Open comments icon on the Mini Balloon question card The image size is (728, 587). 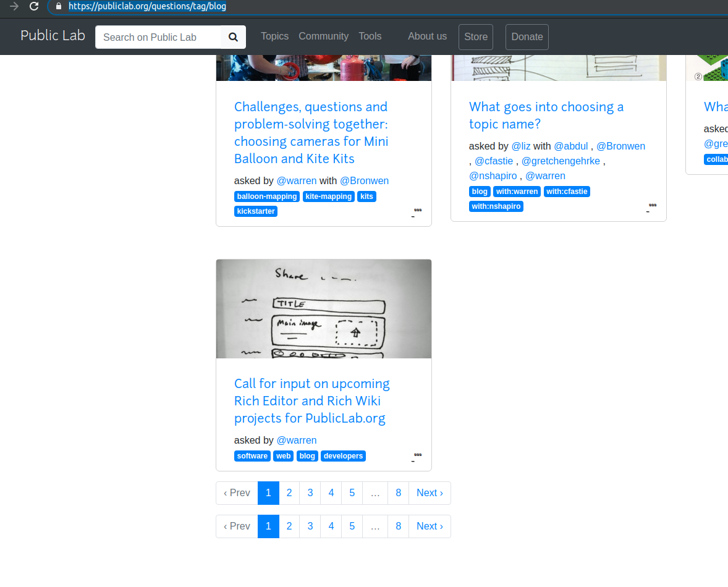(x=417, y=209)
